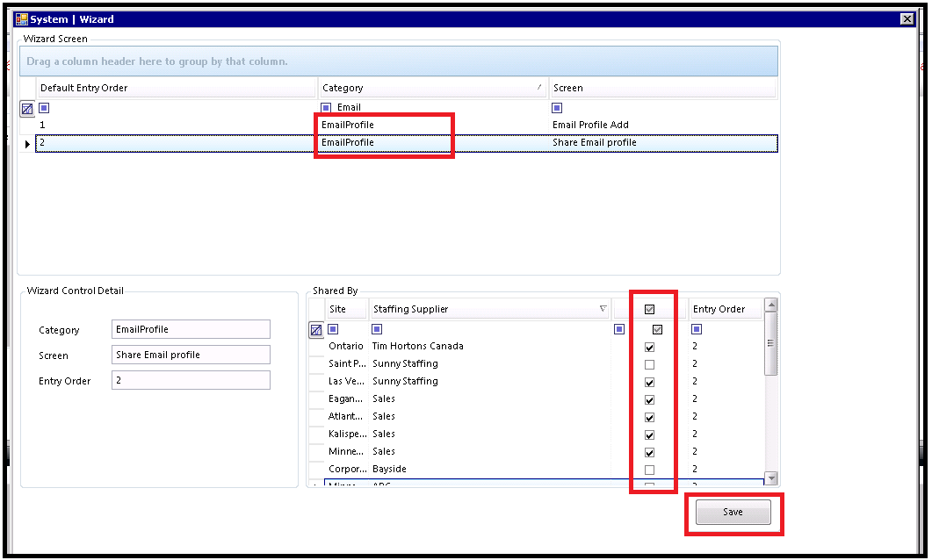Click the Shared By scrollbar down arrow
This screenshot has width=932, height=560.
coord(771,478)
